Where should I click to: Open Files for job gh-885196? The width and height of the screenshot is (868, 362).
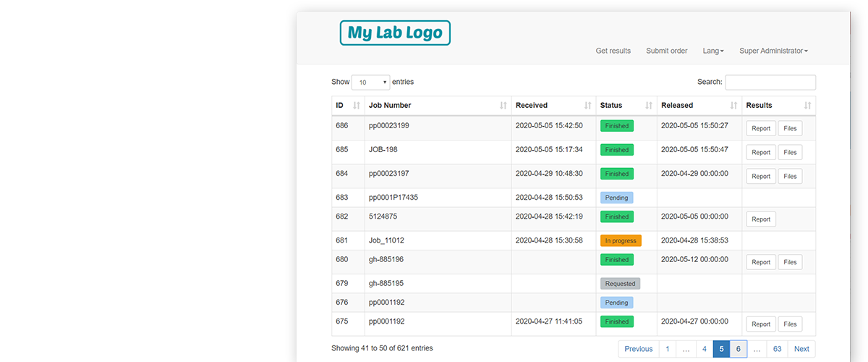(x=790, y=262)
